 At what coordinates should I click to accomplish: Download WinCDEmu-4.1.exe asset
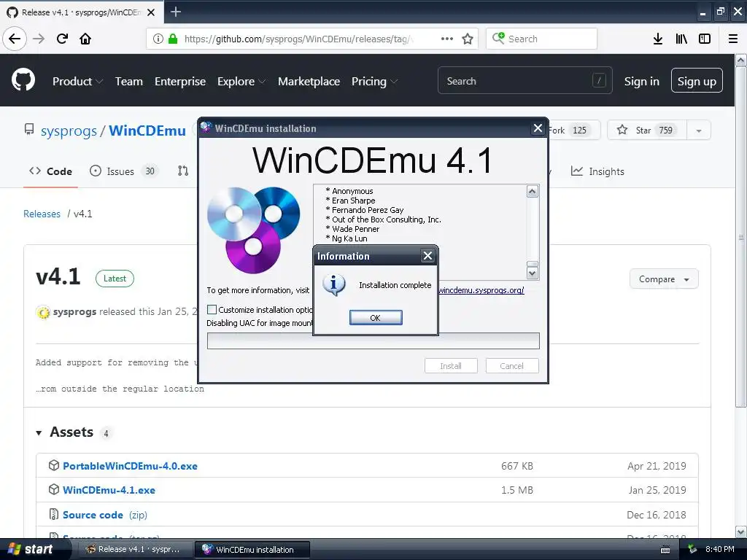click(109, 490)
